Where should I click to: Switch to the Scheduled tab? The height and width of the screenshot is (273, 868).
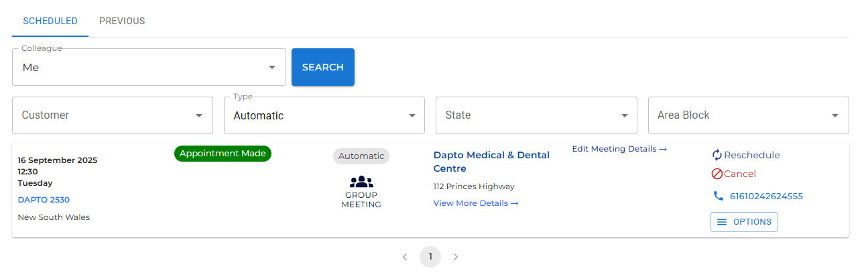(x=50, y=21)
